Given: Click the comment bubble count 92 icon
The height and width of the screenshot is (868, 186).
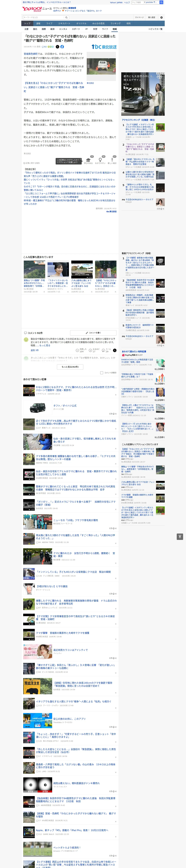Looking at the screenshot, I should click(x=44, y=47).
